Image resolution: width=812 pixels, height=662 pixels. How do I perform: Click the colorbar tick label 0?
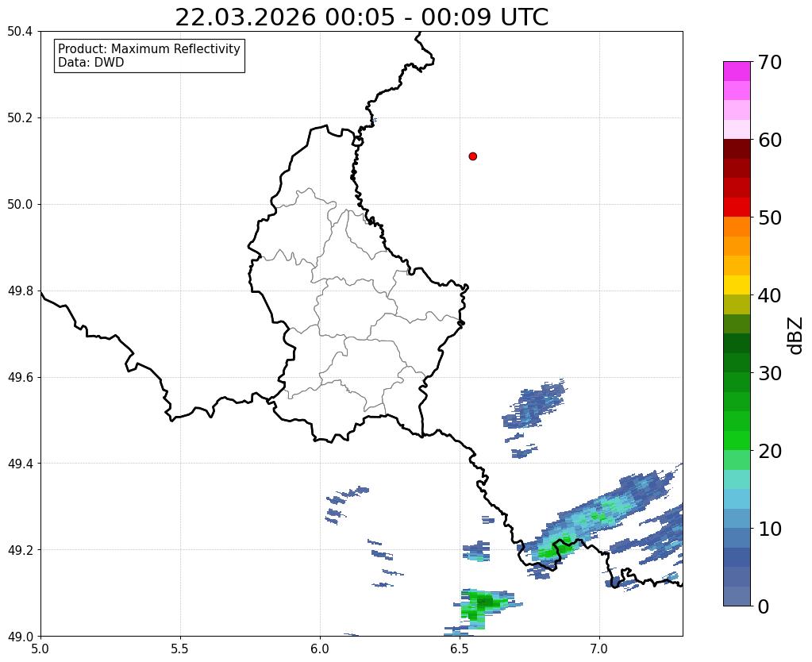(764, 606)
